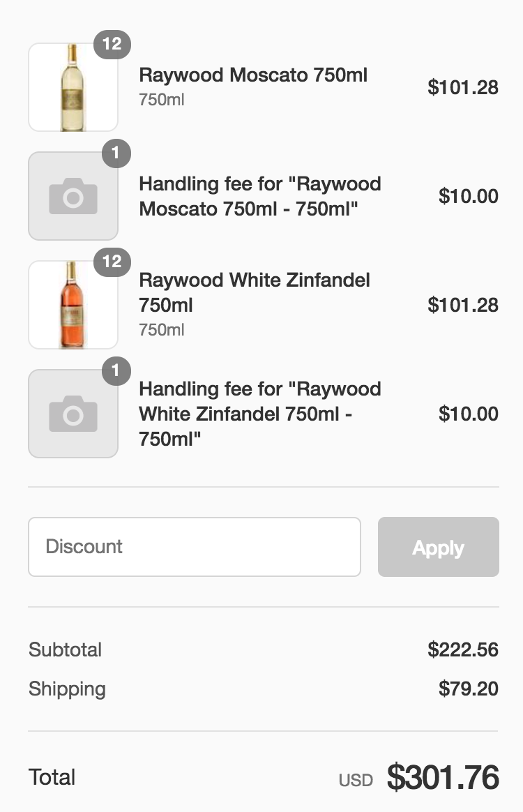
Task: Click the quantity badge 12 on Moscato
Action: coord(112,45)
